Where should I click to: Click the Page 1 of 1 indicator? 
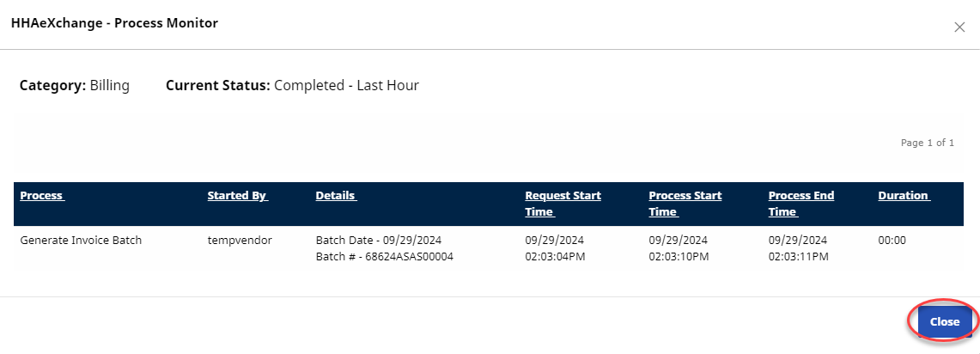point(927,143)
